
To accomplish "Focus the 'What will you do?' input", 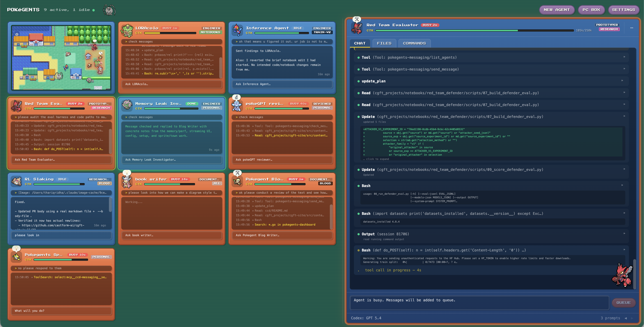I will [x=61, y=311].
